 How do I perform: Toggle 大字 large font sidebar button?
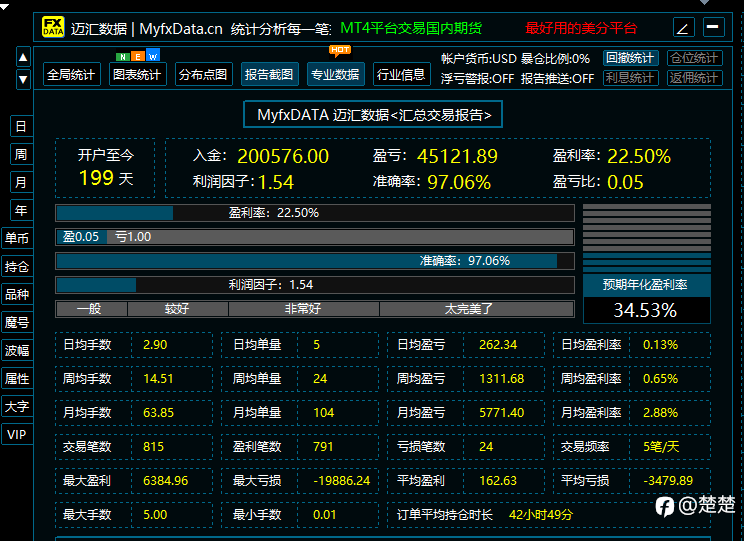coord(17,407)
